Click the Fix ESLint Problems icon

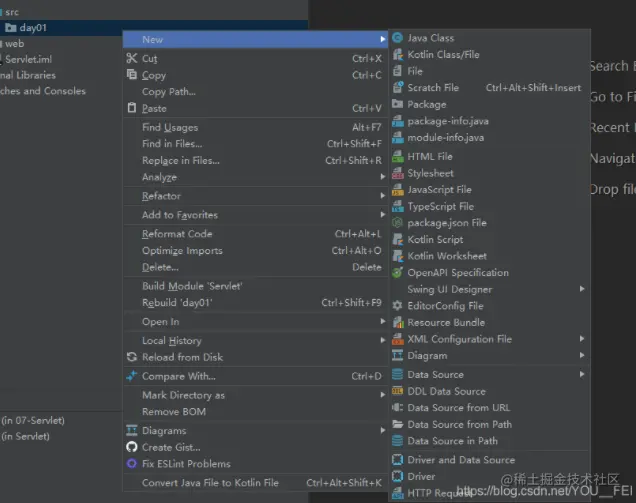pyautogui.click(x=131, y=464)
